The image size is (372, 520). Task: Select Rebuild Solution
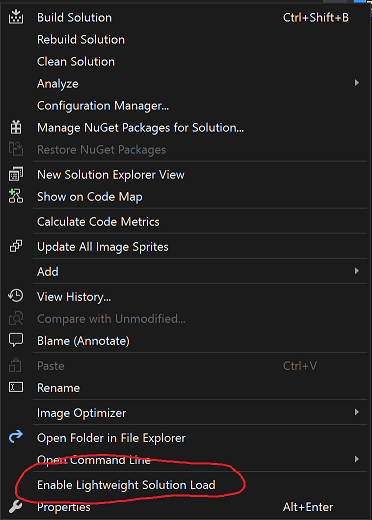coord(81,39)
